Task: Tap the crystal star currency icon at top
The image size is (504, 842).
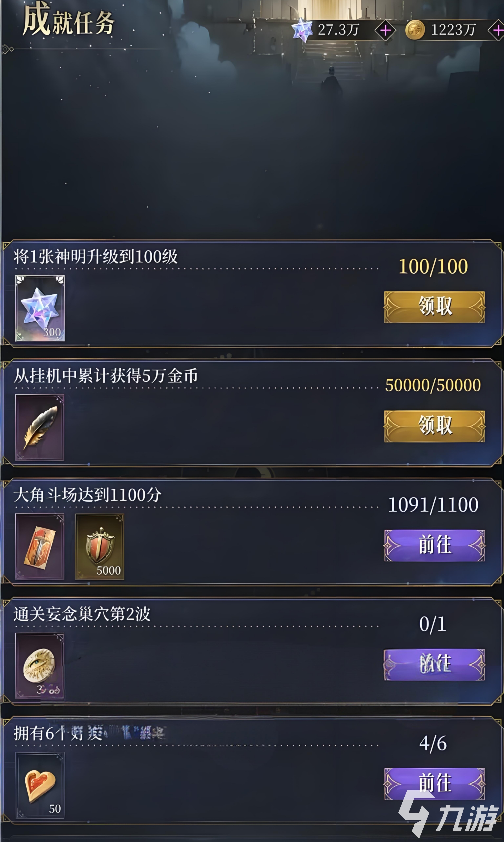Action: pos(302,30)
